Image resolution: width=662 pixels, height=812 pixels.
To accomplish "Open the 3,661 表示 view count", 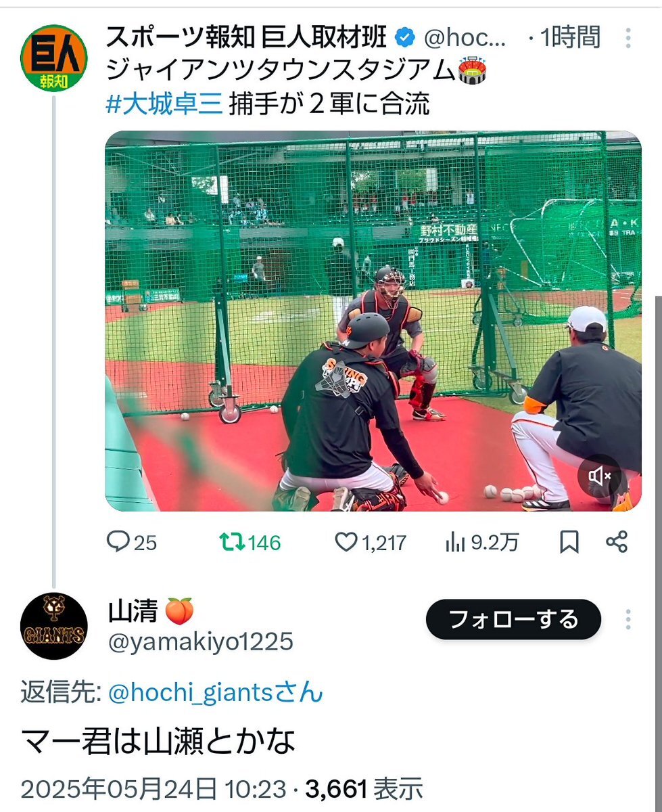I will [x=364, y=788].
